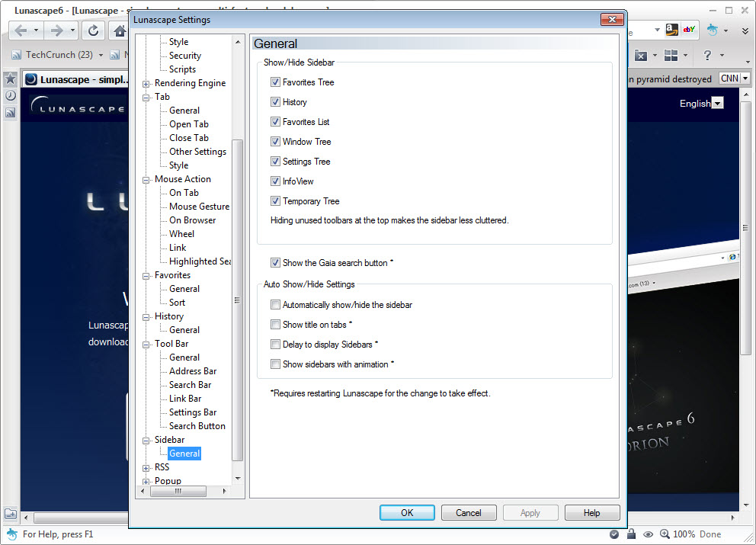Uncheck the History sidebar checkbox
This screenshot has width=756, height=545.
(275, 102)
